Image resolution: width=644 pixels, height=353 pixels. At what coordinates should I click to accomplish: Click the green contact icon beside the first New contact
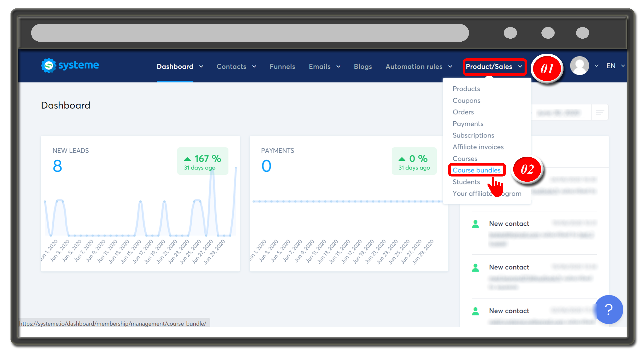(x=476, y=225)
